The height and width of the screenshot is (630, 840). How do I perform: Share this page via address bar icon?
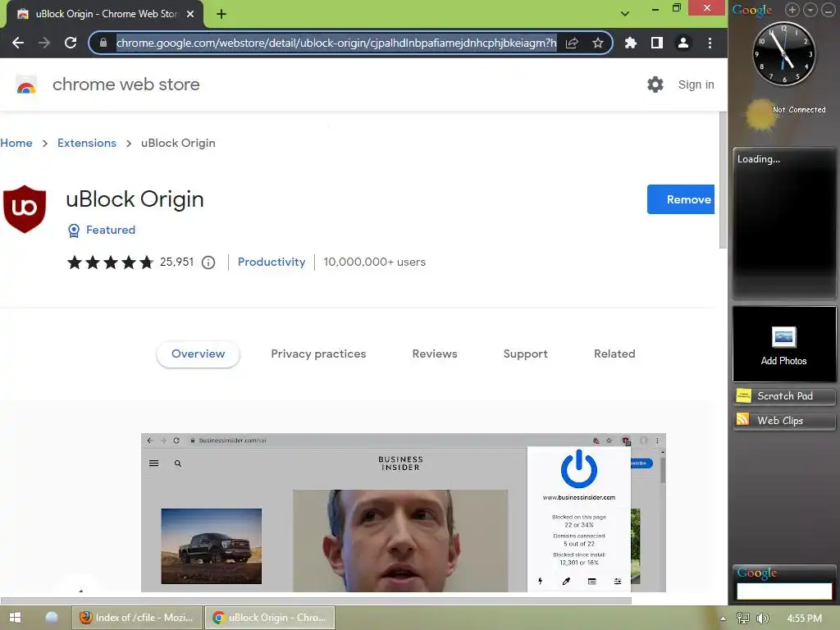[572, 43]
